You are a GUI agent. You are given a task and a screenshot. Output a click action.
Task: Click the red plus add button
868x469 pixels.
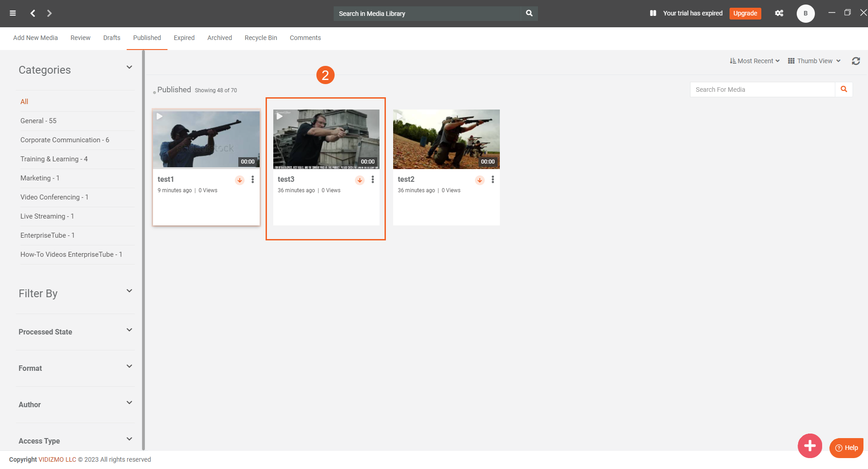(809, 446)
